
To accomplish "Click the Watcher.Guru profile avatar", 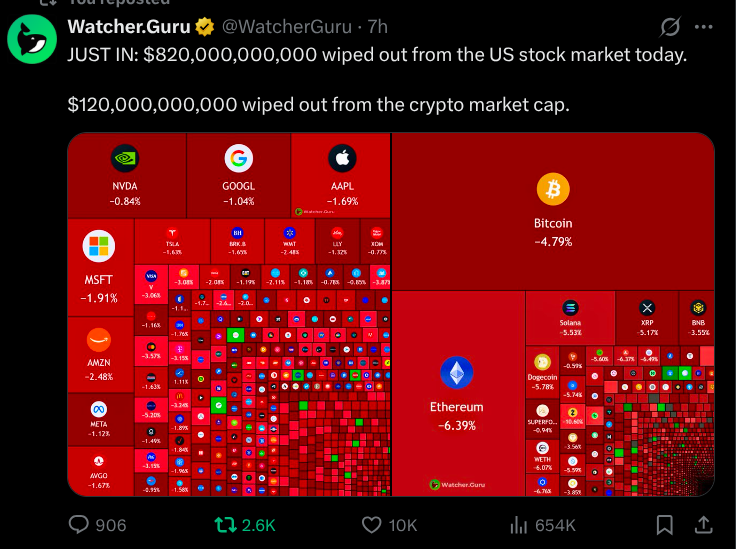I will (x=33, y=39).
